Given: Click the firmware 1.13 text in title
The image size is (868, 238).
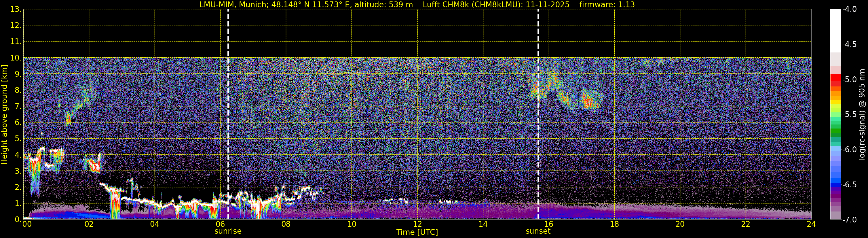Looking at the screenshot, I should [607, 5].
